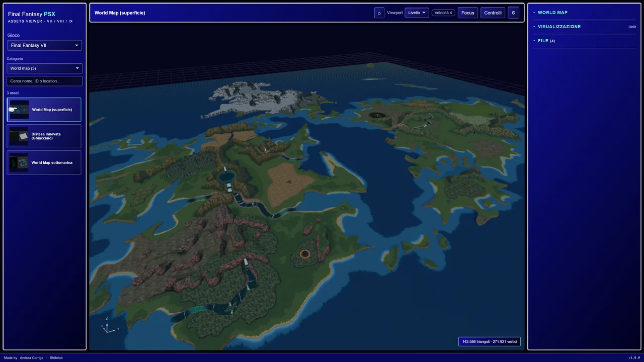Screen dimensions: 644x362
Task: Open the gear settings icon
Action: point(513,13)
